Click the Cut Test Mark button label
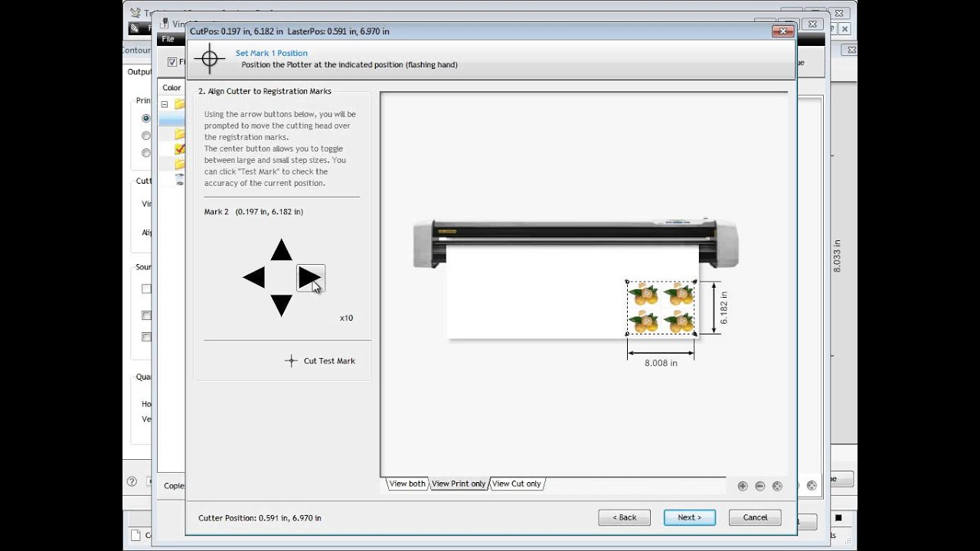The image size is (980, 551). [329, 361]
